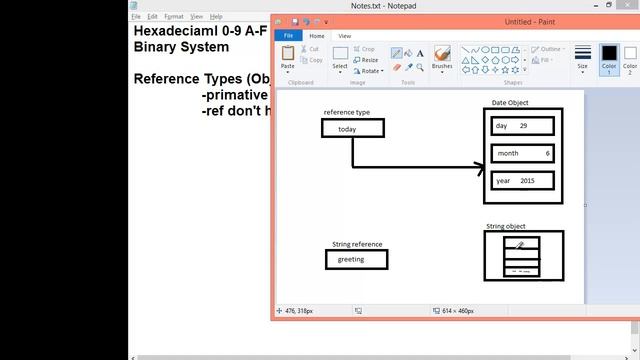This screenshot has height=360, width=640.
Task: Choose the Down arrow shape
Action: click(485, 70)
